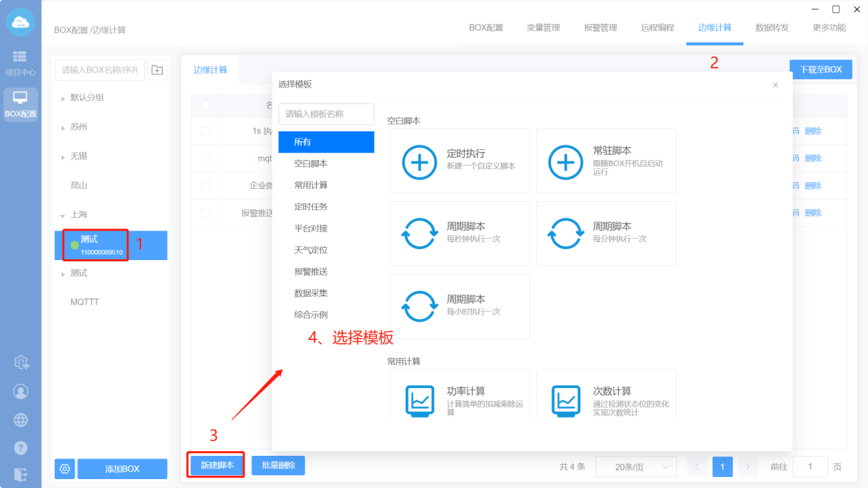Open BOX配置 in left sidebar
Screen dimensions: 868x488
click(21, 104)
